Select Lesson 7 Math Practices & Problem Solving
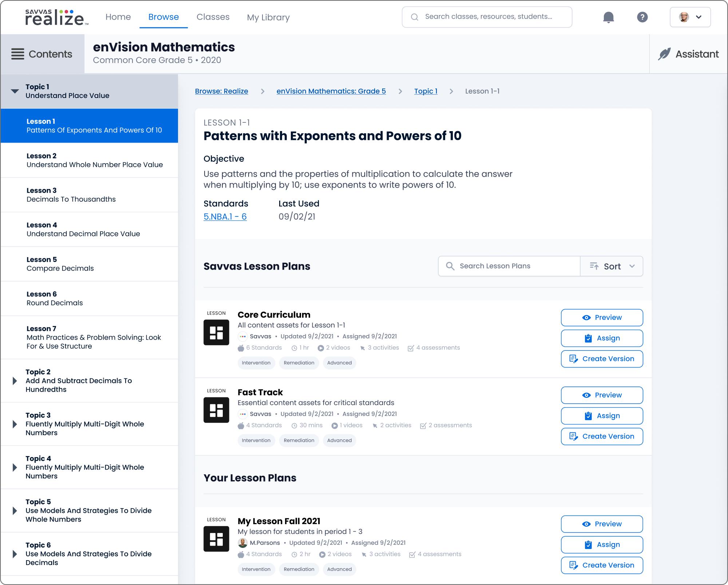Screen dimensions: 728x585 point(89,338)
